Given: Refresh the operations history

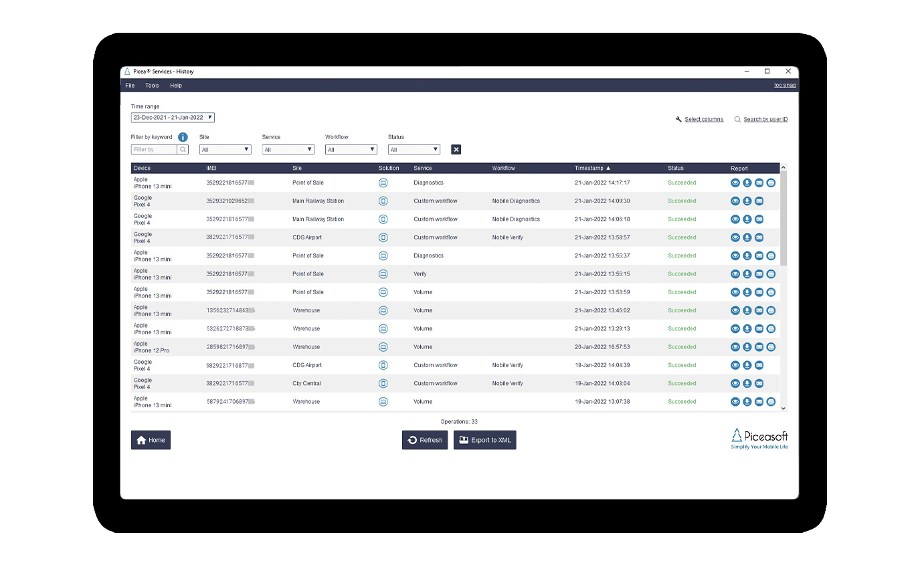Looking at the screenshot, I should coord(425,440).
